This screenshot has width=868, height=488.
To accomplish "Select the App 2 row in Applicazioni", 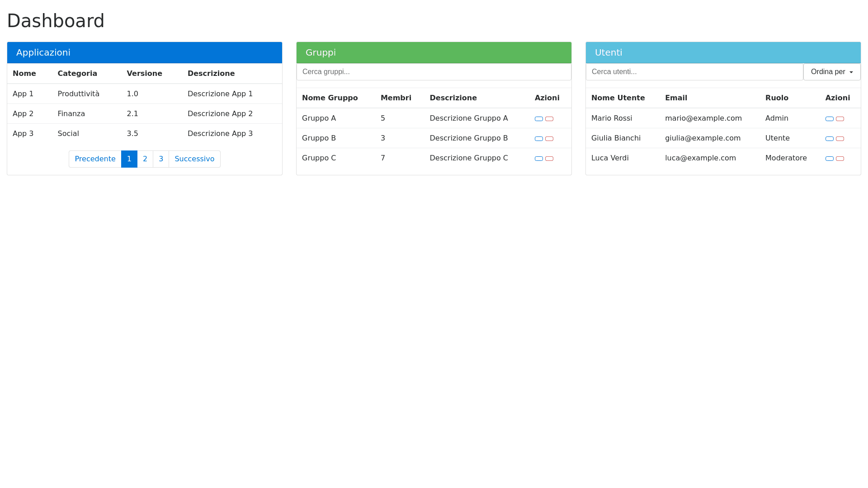I will (136, 113).
